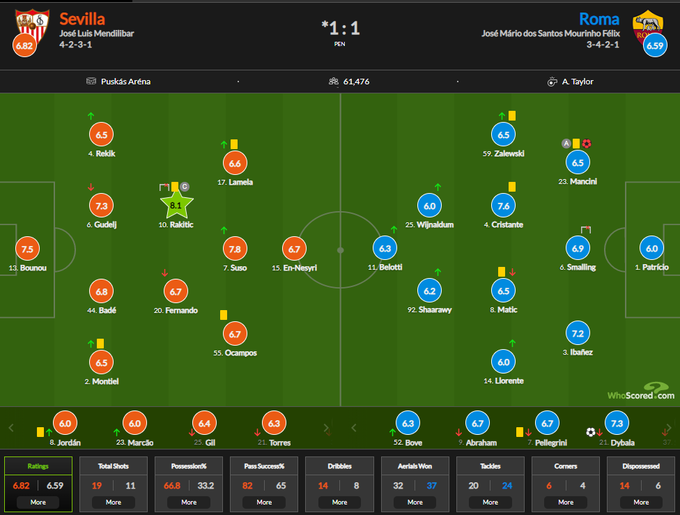The image size is (680, 515).
Task: Select Rakitic's green star rating marker
Action: click(x=176, y=205)
